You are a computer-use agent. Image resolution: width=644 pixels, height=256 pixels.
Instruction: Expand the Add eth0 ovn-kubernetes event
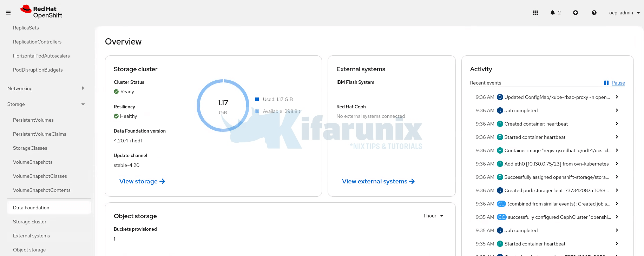click(617, 164)
